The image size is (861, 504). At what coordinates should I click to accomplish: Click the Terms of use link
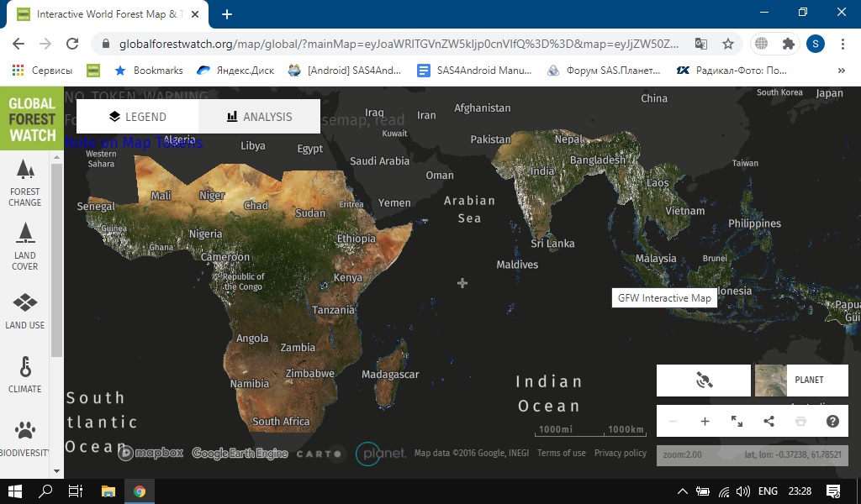tap(562, 454)
